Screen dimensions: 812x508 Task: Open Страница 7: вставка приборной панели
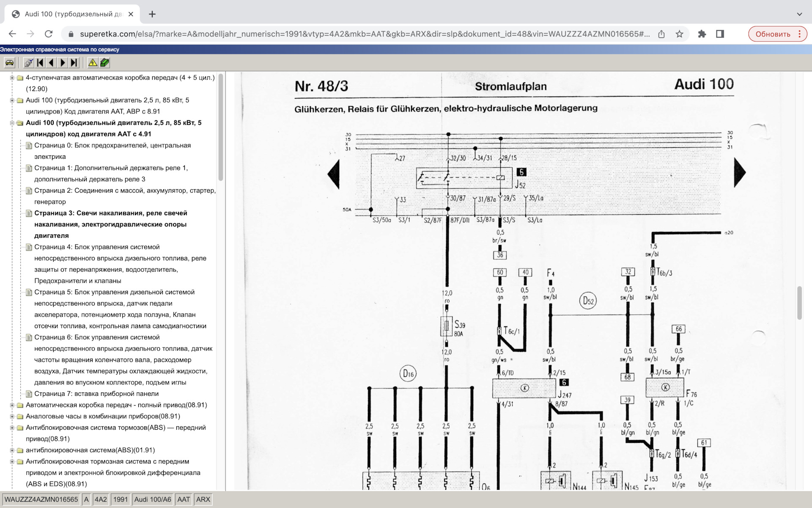tap(96, 394)
